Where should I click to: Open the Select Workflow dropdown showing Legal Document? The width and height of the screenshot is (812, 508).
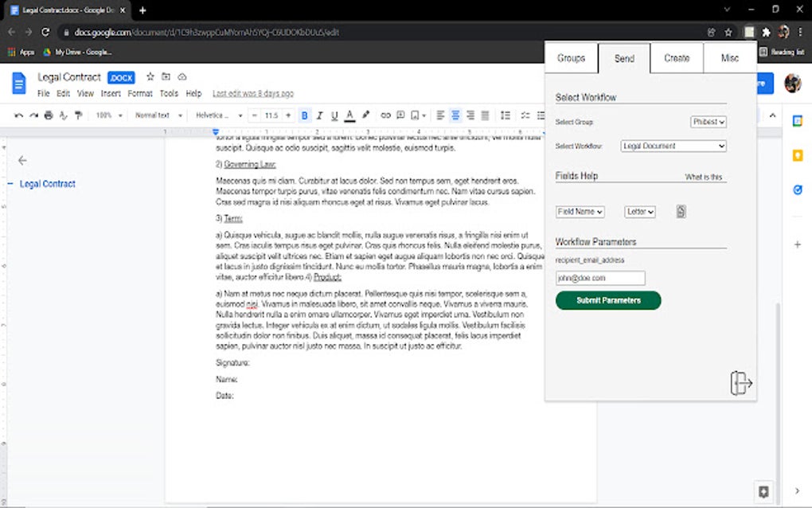coord(673,146)
